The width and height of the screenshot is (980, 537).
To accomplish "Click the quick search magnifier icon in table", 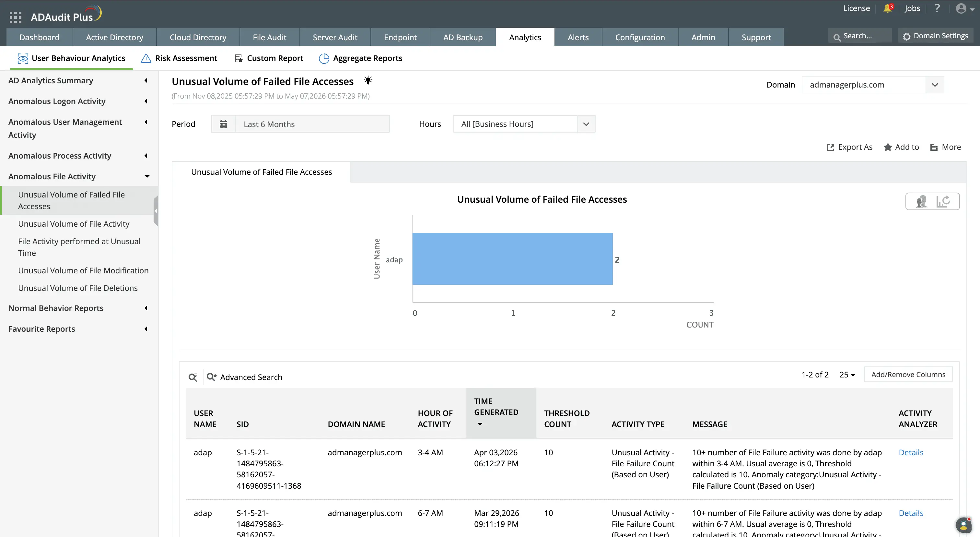I will (x=193, y=377).
